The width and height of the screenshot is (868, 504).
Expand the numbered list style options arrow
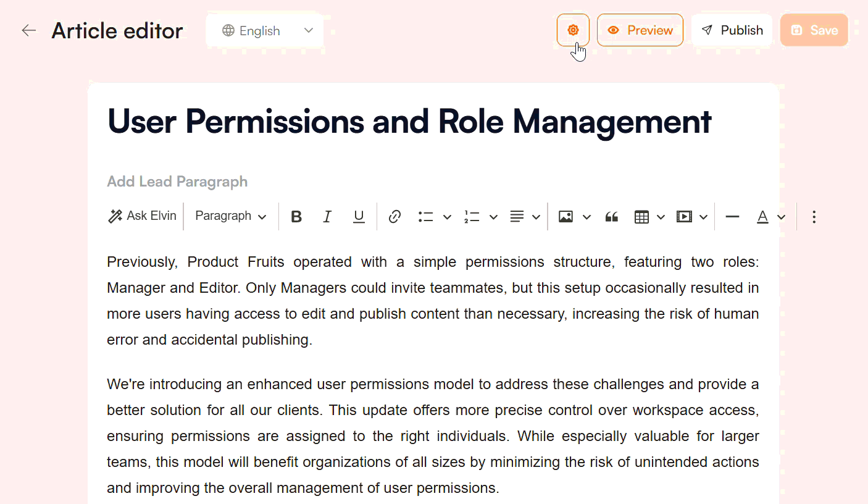(493, 217)
